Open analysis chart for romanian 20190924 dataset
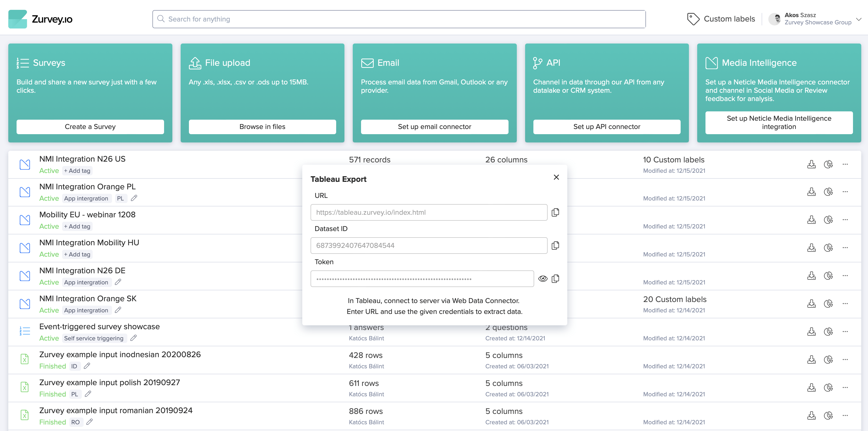The image size is (868, 431). point(828,415)
